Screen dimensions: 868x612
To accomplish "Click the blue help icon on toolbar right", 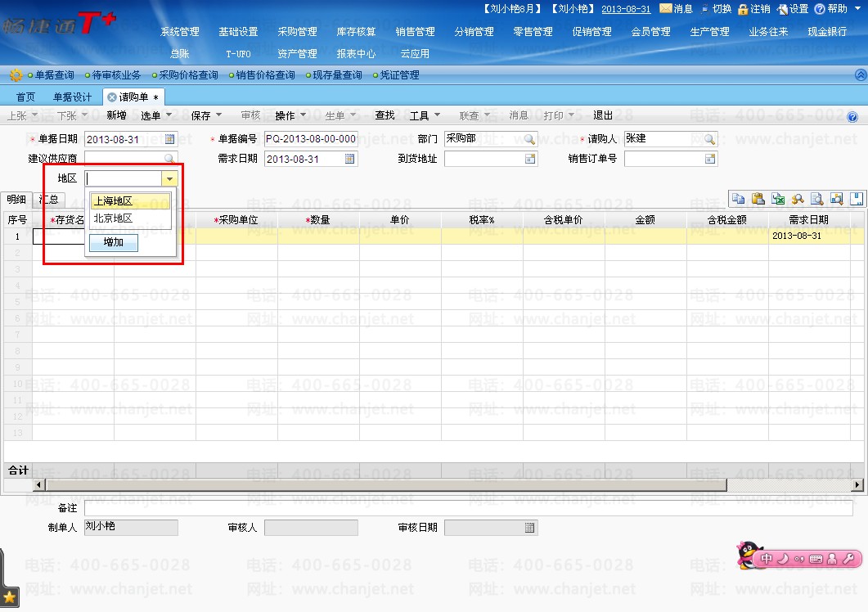I will (x=852, y=116).
